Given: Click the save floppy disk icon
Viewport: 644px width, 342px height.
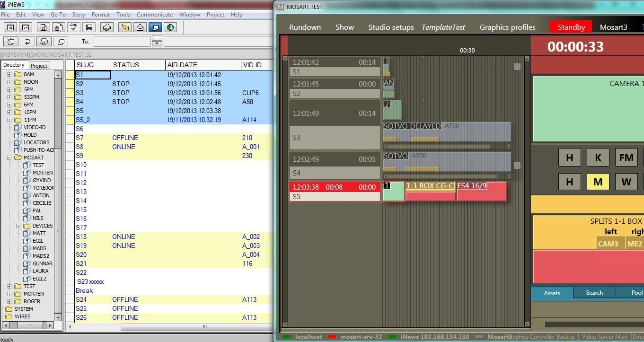Looking at the screenshot, I should pos(89,27).
